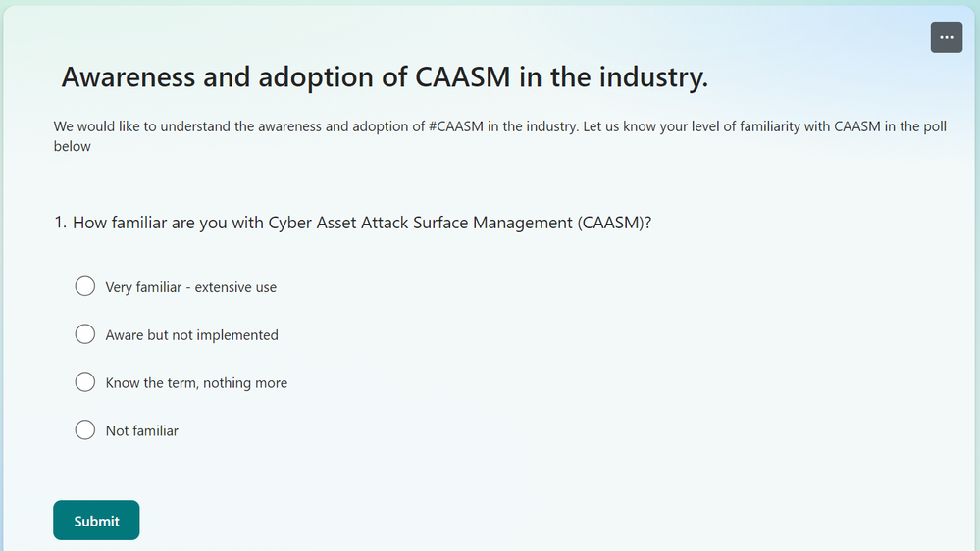Click the word 'below' in the description

coord(72,146)
